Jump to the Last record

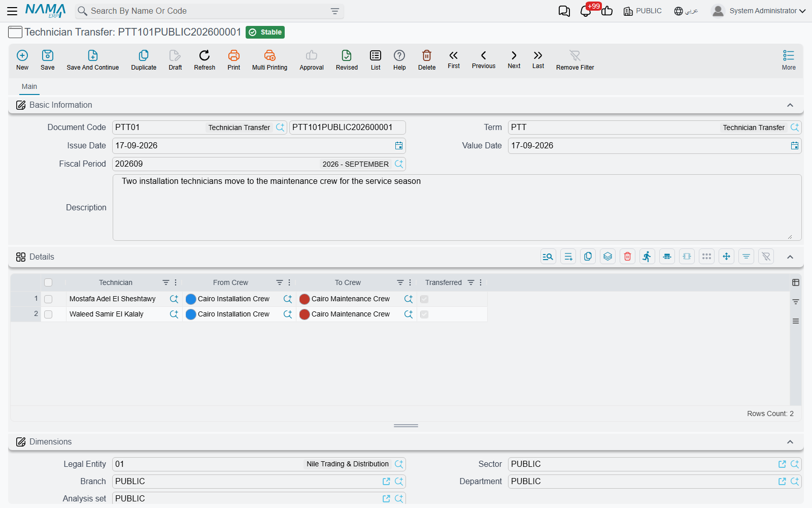(x=538, y=59)
